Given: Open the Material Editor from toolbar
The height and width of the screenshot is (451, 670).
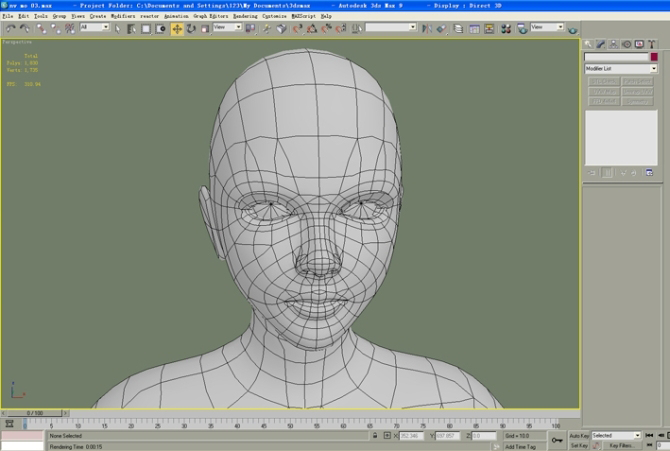Looking at the screenshot, I should point(506,29).
